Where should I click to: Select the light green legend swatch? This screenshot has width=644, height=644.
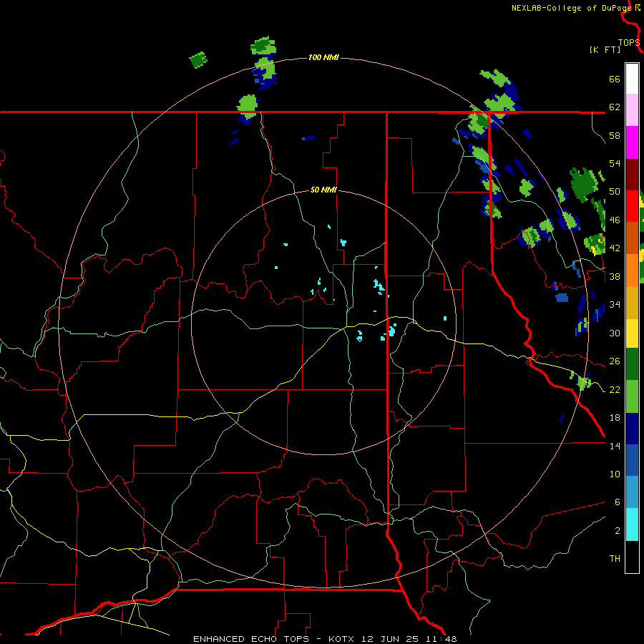coord(632,396)
